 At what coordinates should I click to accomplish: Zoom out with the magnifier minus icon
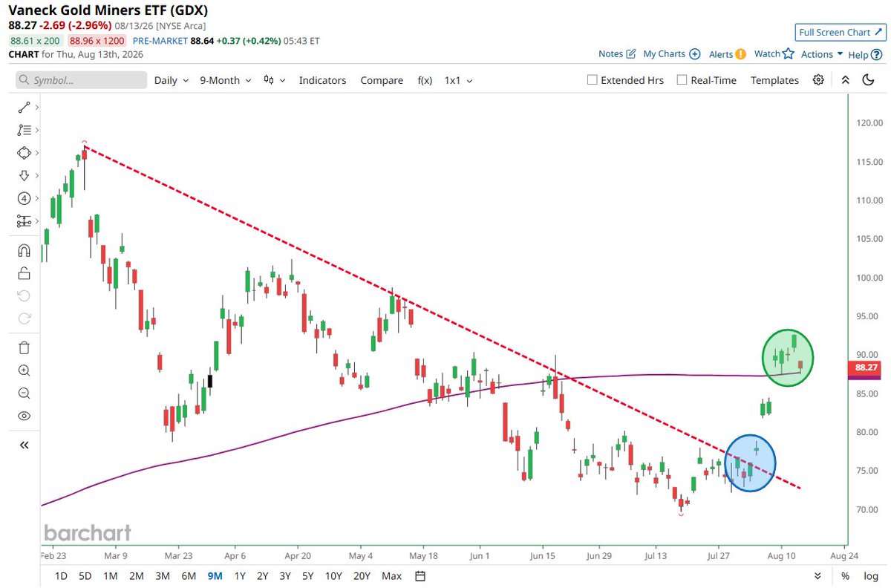tap(23, 393)
